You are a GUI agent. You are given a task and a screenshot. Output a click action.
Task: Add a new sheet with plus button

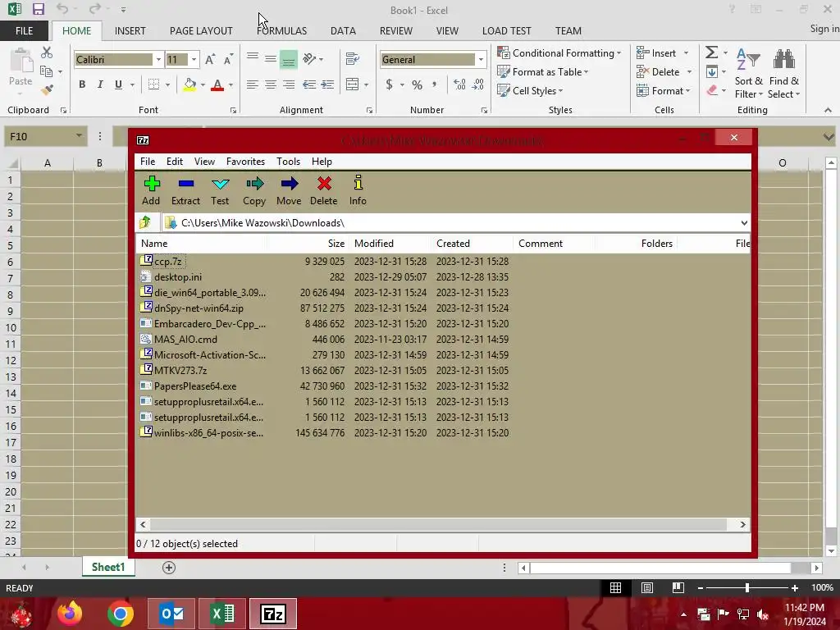pos(169,568)
